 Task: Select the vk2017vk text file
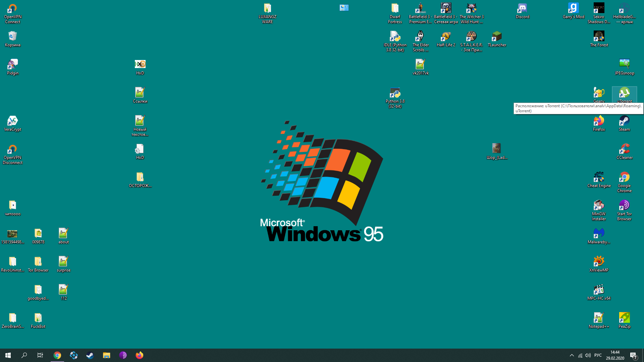pos(420,67)
